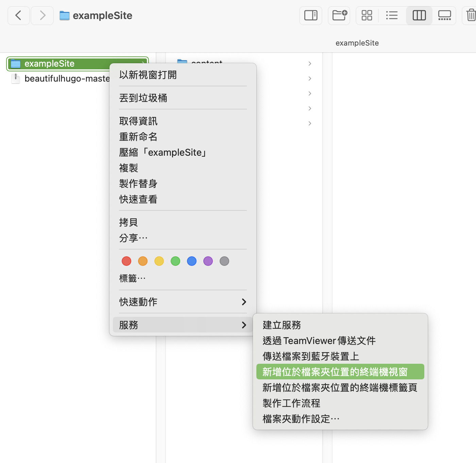476x463 pixels.
Task: Apply the green tag color
Action: (175, 261)
